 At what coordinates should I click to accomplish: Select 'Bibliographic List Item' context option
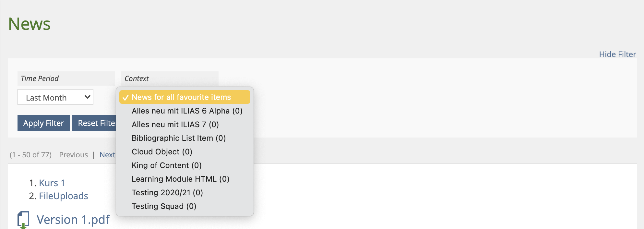(179, 138)
